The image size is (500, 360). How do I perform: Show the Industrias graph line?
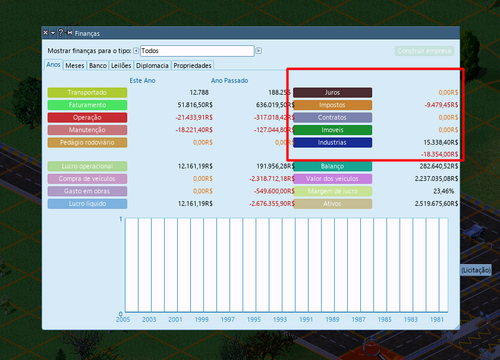pyautogui.click(x=333, y=142)
